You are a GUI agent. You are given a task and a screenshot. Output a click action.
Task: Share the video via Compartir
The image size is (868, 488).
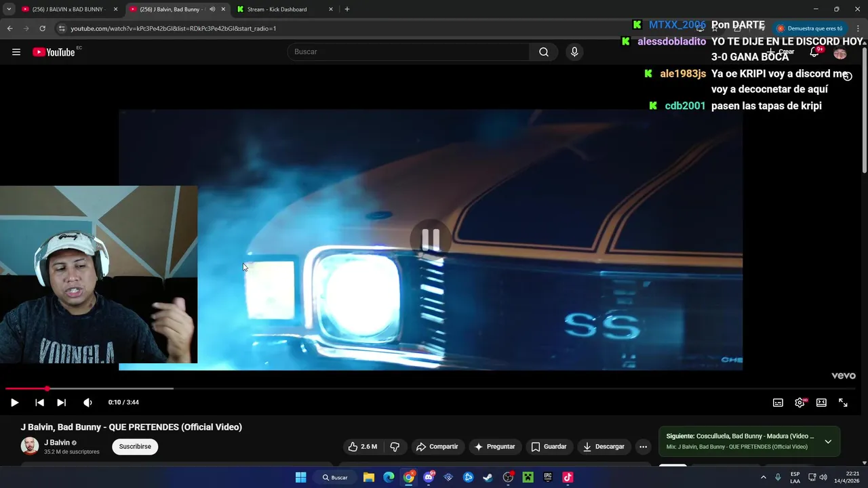pyautogui.click(x=437, y=447)
